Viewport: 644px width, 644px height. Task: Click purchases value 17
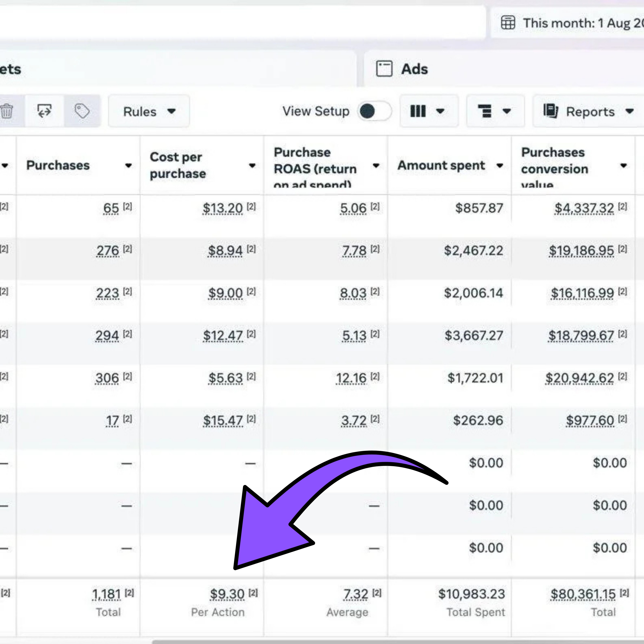[113, 421]
